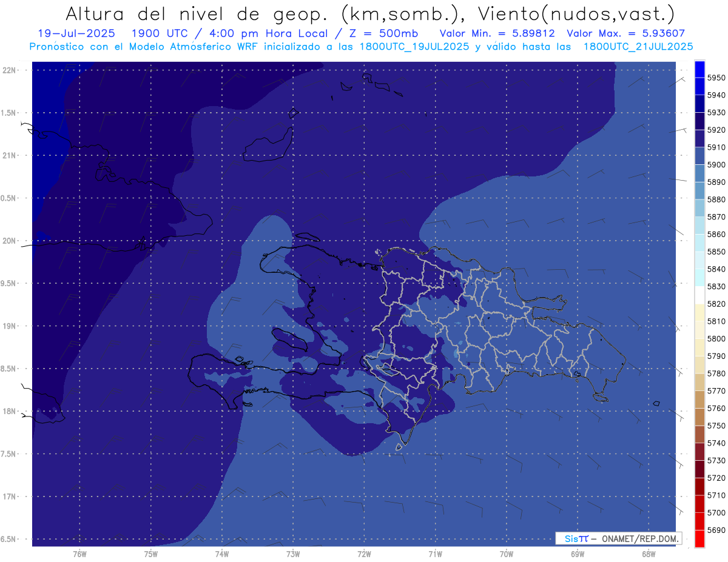Image resolution: width=728 pixels, height=562 pixels.
Task: Click the longitude axis label 70W
Action: coord(506,554)
